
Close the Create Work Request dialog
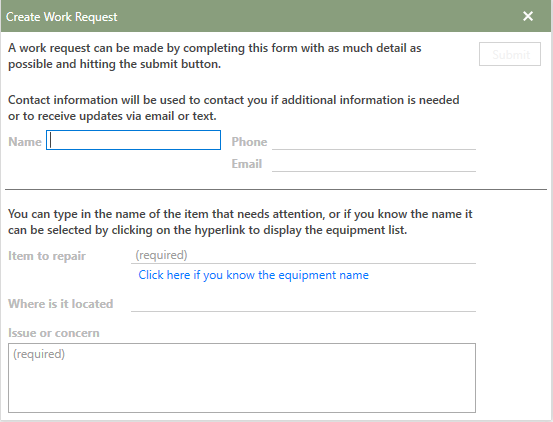pos(528,16)
